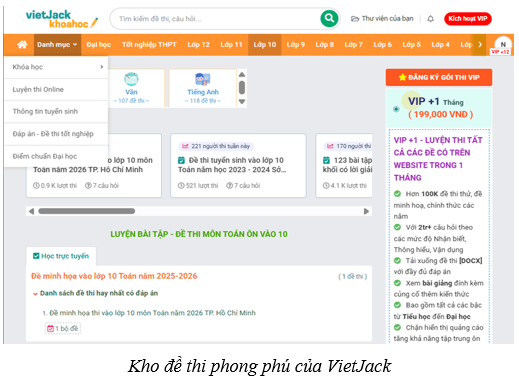The image size is (519, 377).
Task: Click question icon beside 7 câu hỏi, 2023-2024 card
Action: pos(229,186)
